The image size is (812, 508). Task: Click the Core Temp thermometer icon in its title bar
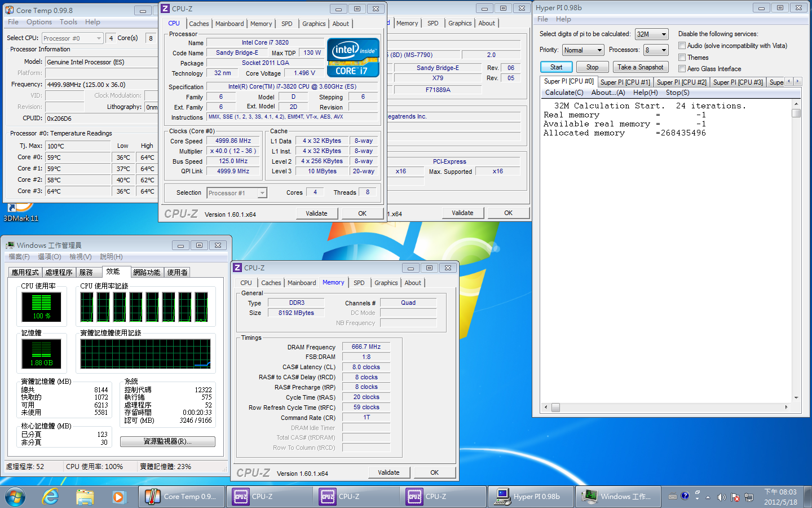click(x=9, y=10)
